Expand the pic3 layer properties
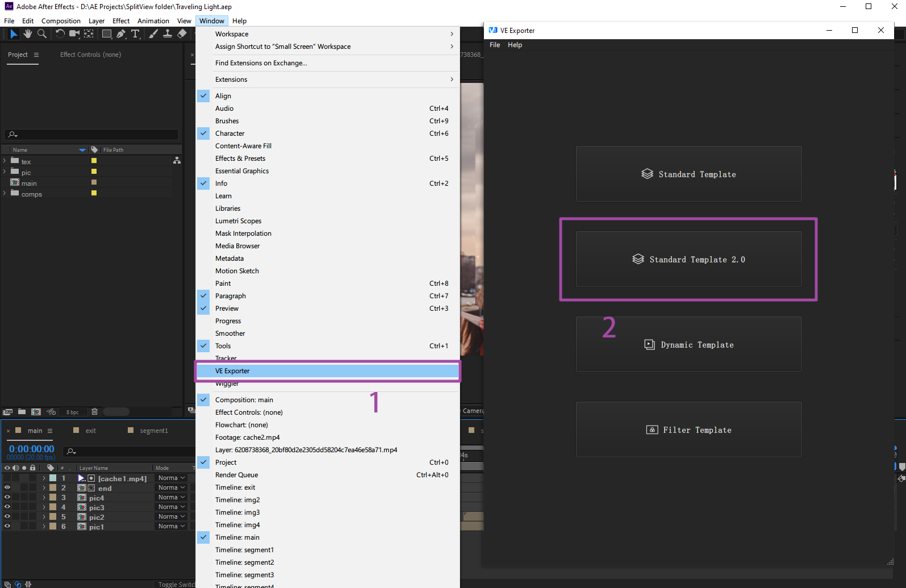This screenshot has width=906, height=588. click(44, 507)
